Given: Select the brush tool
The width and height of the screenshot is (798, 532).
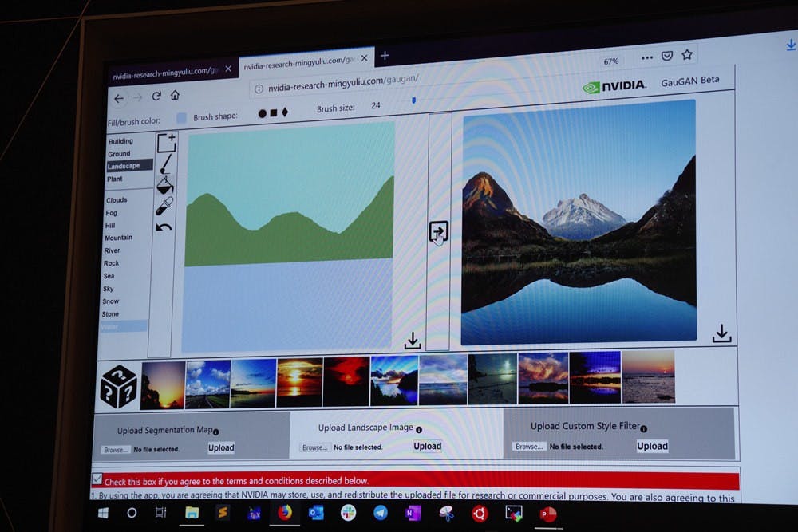Looking at the screenshot, I should point(166,164).
